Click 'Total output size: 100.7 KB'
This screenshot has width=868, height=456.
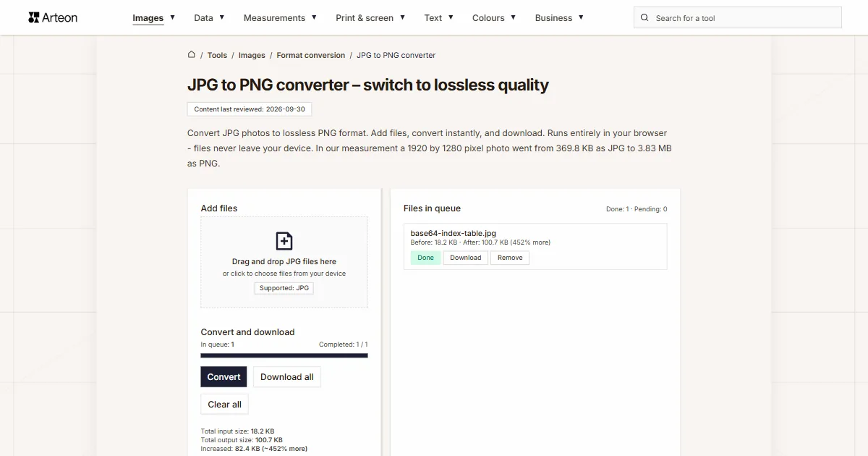(242, 440)
